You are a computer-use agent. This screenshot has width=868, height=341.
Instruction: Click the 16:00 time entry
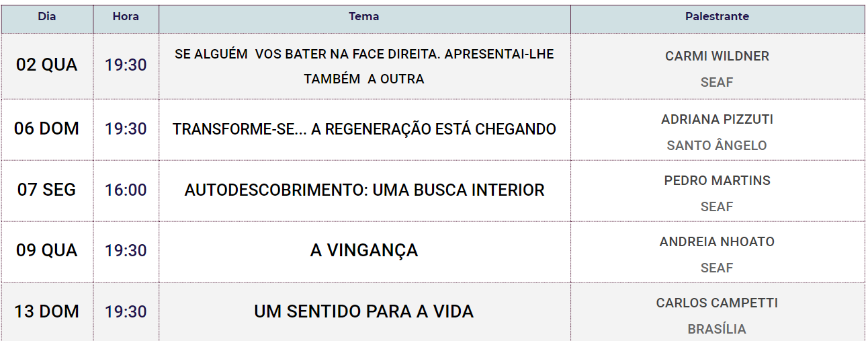click(x=126, y=190)
